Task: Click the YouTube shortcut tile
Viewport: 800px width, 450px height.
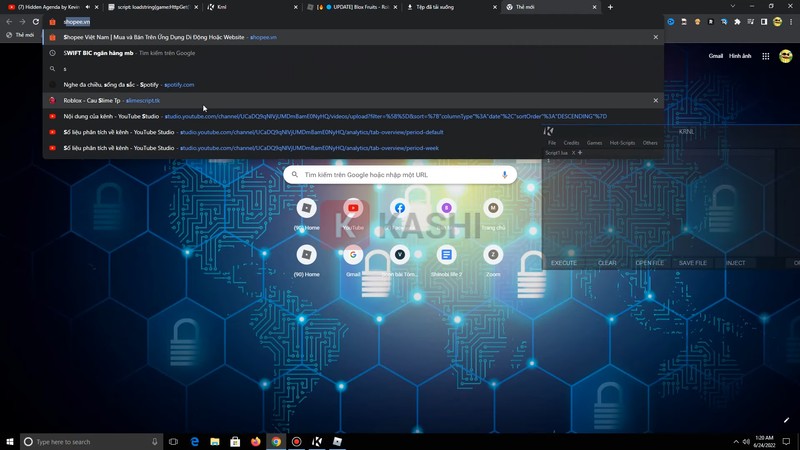Action: coord(353,209)
